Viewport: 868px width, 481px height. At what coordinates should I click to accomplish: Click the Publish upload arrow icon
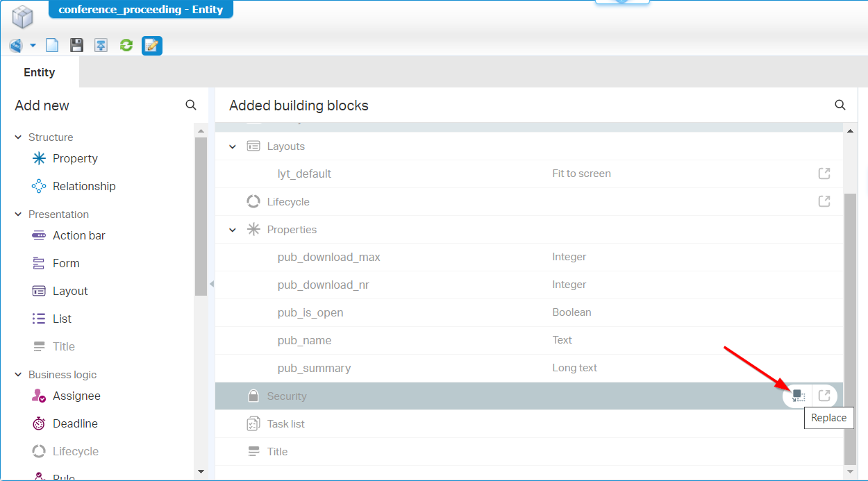(x=101, y=46)
